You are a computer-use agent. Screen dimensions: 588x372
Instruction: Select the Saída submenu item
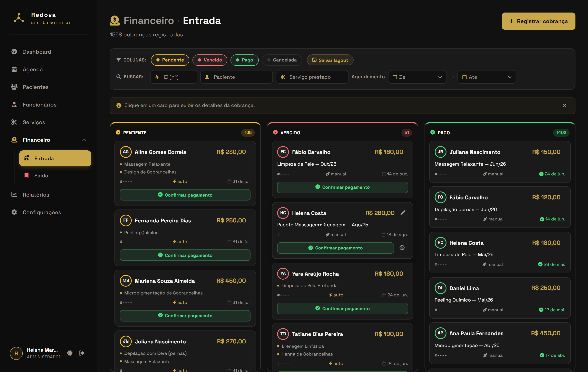point(55,176)
